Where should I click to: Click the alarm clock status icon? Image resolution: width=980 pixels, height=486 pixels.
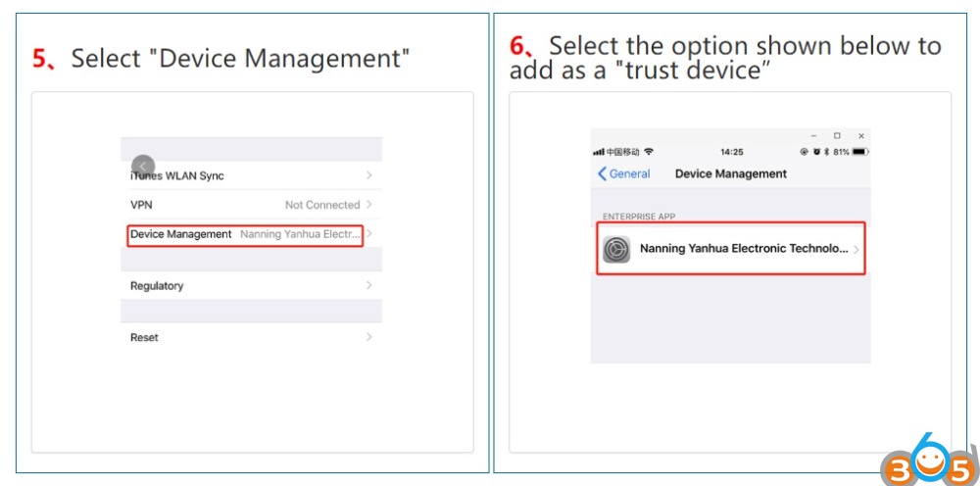click(815, 152)
